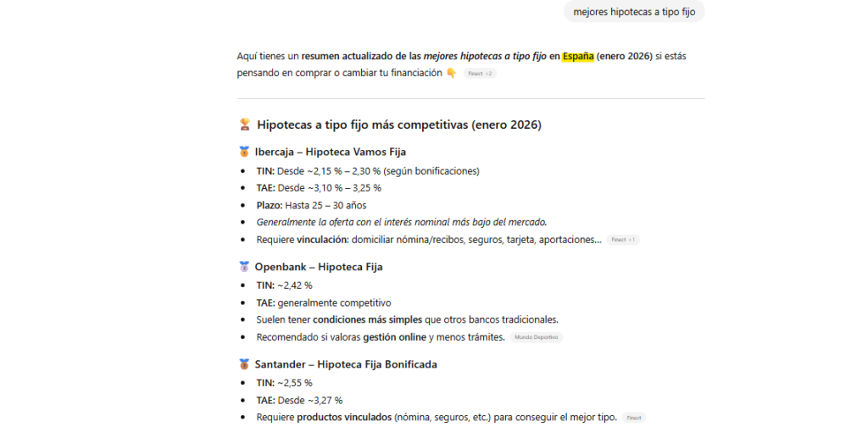Click 'TIN: Desde ~2,15 % – 2,30 %' line
This screenshot has height=438, width=868.
368,171
